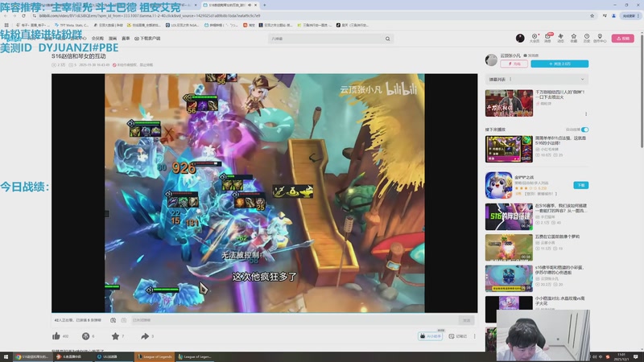Select 漫画 in bilibili top nav
644x362 pixels.
click(x=113, y=39)
